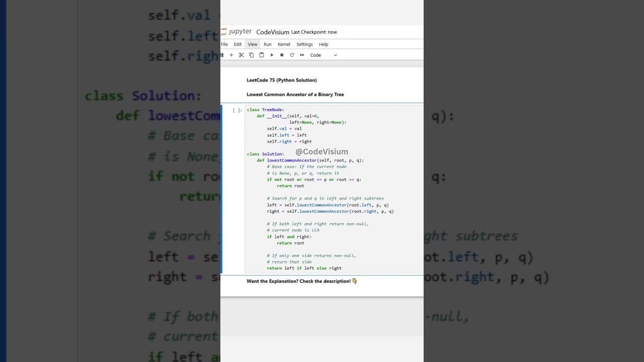Open the Run menu
644x362 pixels.
268,44
